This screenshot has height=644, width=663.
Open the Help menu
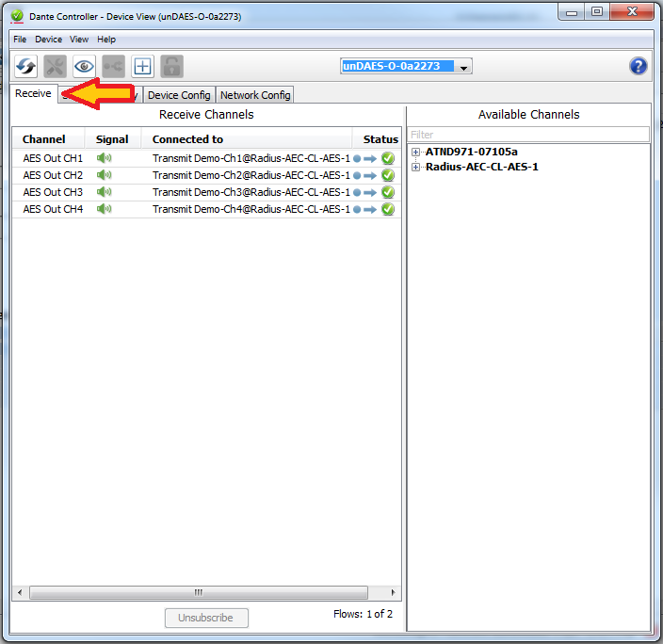[x=106, y=40]
